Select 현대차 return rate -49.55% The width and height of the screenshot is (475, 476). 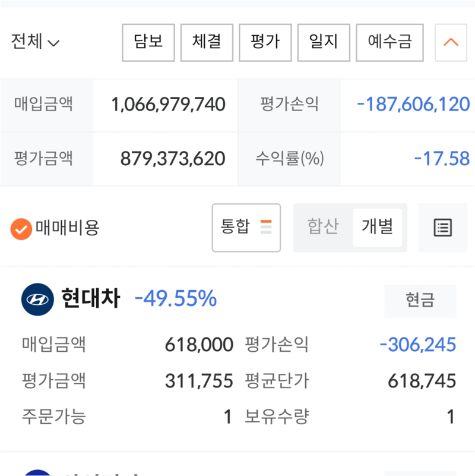(176, 299)
